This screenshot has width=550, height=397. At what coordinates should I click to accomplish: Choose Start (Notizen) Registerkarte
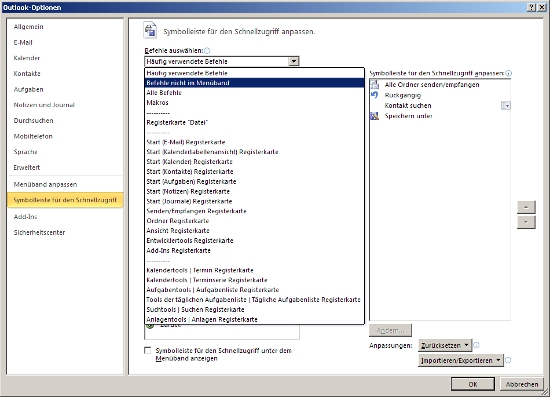(x=254, y=191)
